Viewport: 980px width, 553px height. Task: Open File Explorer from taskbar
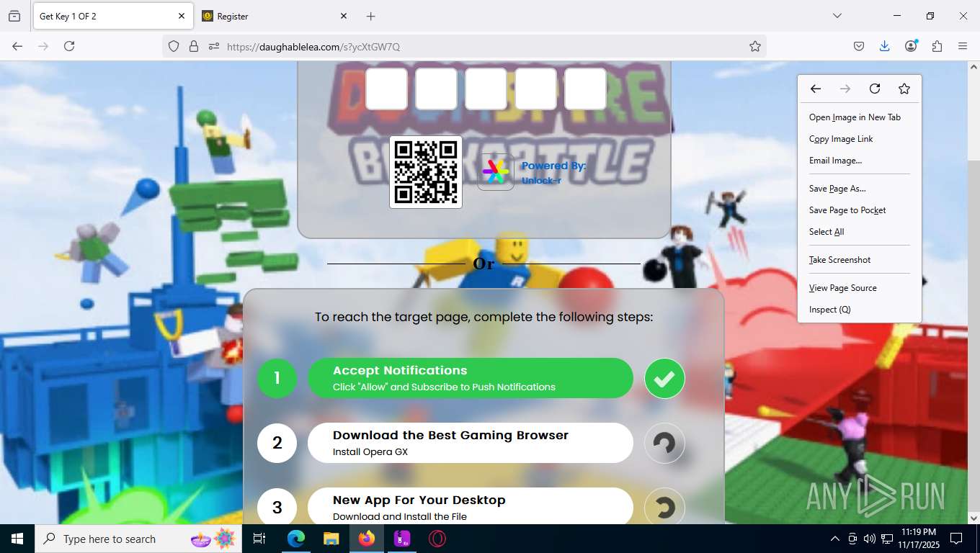331,539
